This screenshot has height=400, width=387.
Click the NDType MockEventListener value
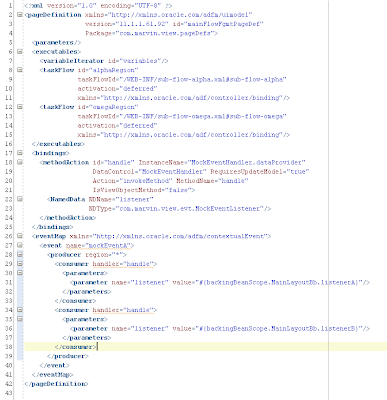tap(191, 209)
